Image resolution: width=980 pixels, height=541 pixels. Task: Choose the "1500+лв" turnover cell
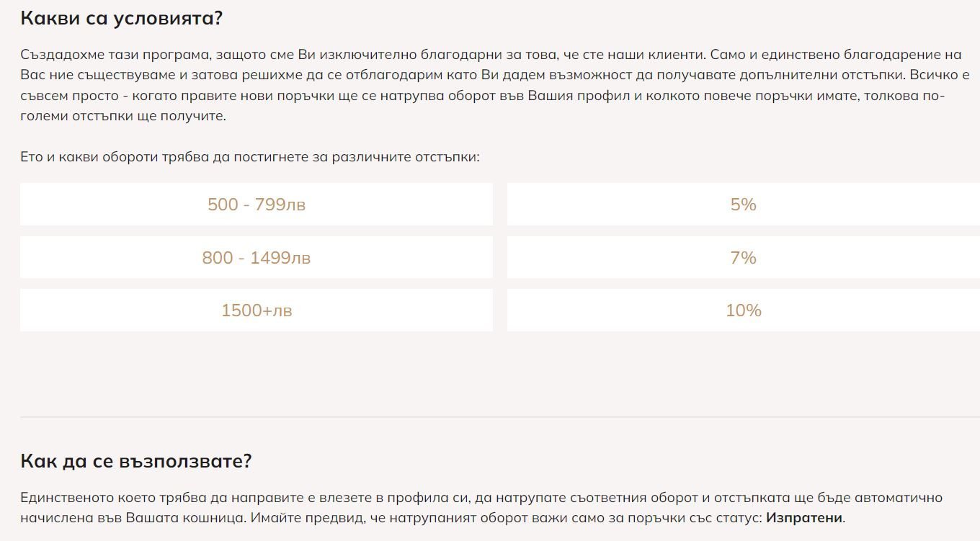coord(257,310)
